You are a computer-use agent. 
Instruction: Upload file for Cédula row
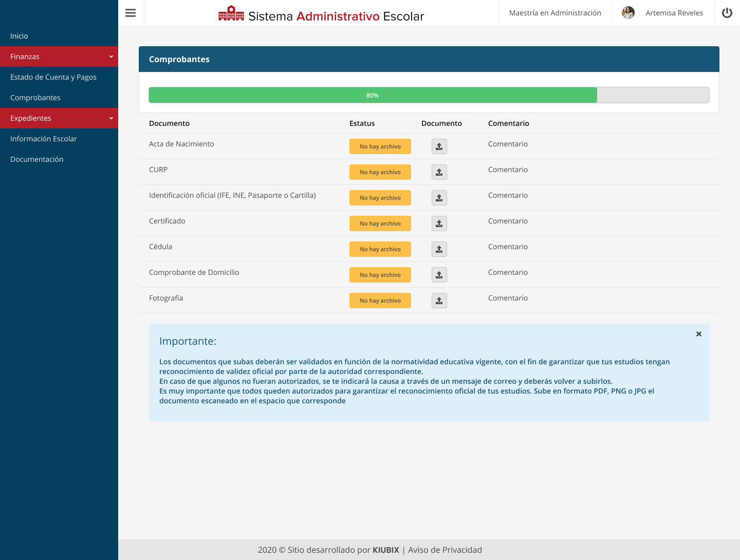pos(439,249)
